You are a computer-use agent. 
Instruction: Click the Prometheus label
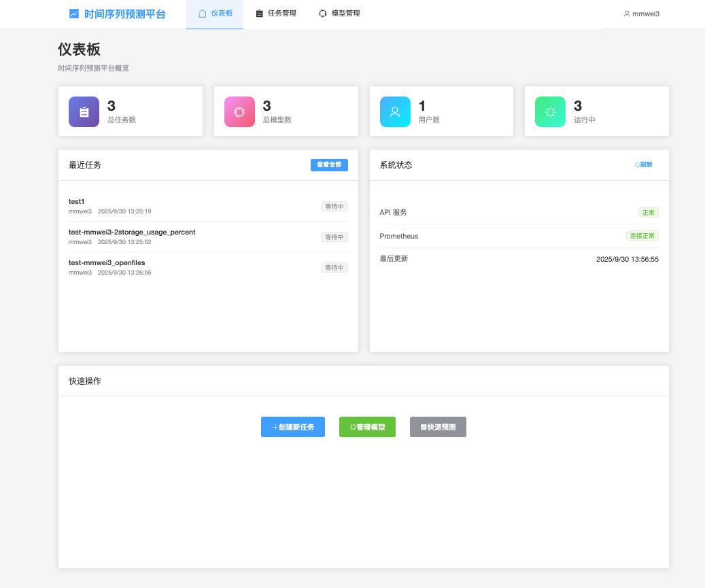click(x=399, y=236)
